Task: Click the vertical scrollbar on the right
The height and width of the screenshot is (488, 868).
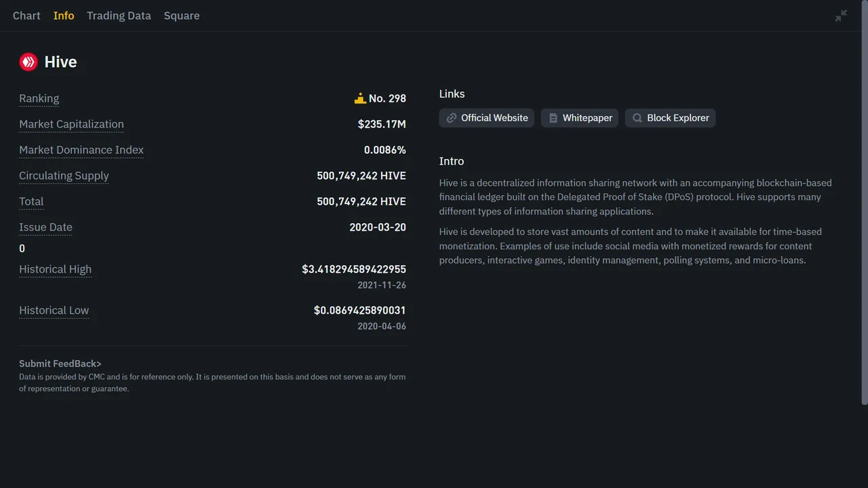Action: (864, 203)
